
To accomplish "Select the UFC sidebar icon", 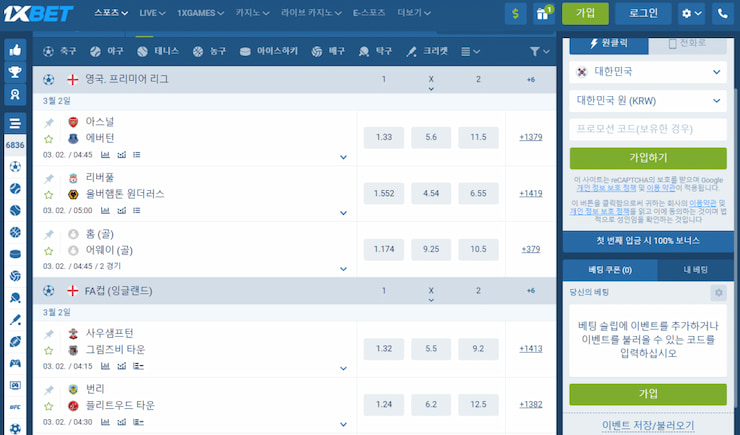I will click(15, 407).
